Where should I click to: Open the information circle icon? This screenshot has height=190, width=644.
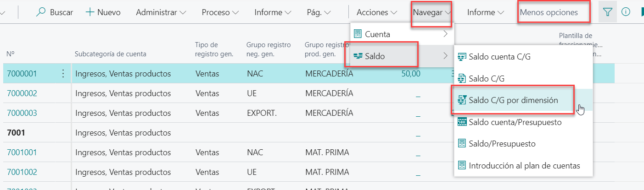coord(625,12)
